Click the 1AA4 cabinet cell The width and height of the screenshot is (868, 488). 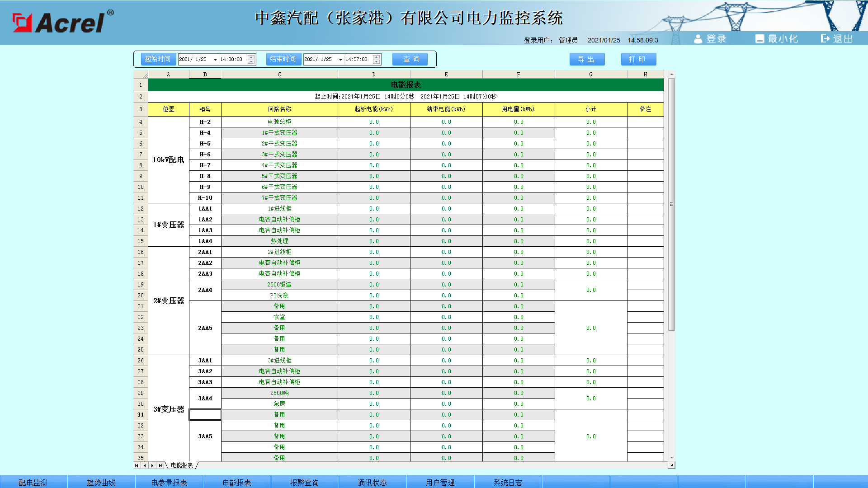205,241
